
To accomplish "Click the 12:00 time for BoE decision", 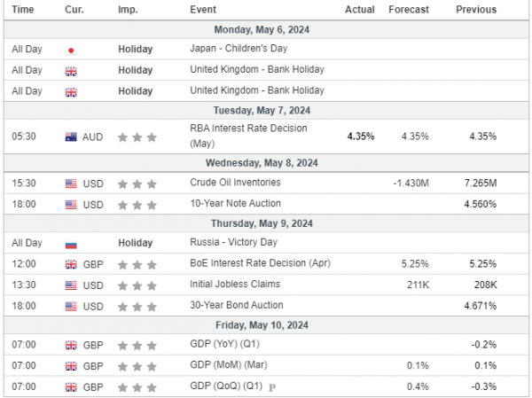I will pyautogui.click(x=24, y=264).
